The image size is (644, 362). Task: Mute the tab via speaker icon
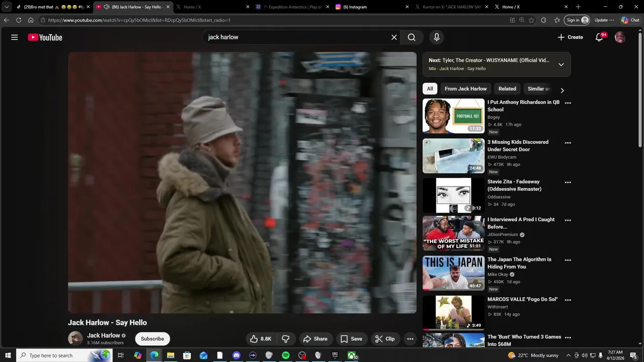[106, 7]
